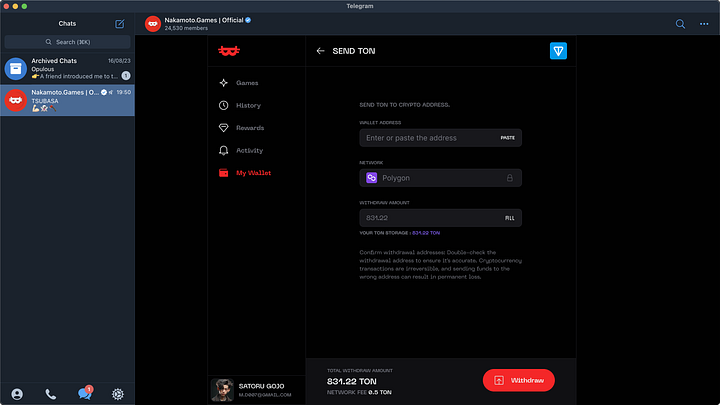Click the total amount 831.22 TON

tap(352, 382)
